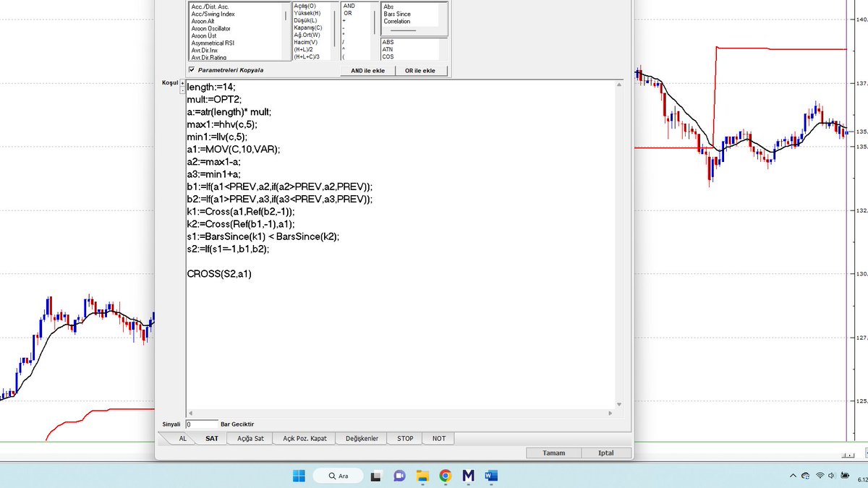Select Kapanış(C) in price field list
868x488 pixels.
tap(307, 27)
